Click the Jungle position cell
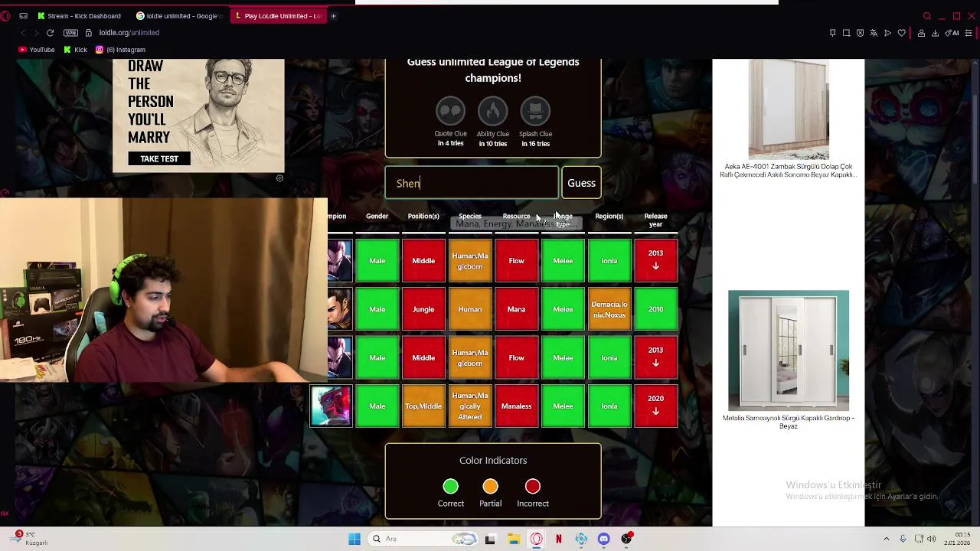 pyautogui.click(x=423, y=309)
